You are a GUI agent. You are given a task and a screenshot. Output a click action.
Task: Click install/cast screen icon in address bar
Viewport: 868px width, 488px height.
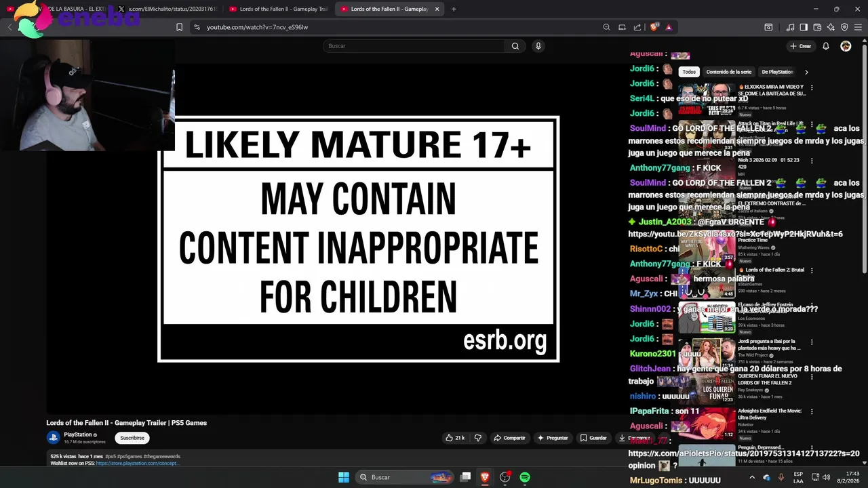coord(622,27)
